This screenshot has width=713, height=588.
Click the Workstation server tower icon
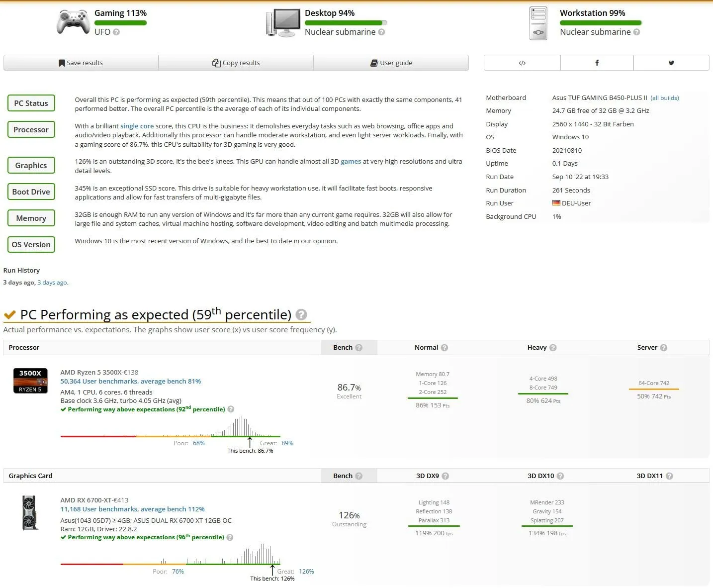(x=538, y=23)
